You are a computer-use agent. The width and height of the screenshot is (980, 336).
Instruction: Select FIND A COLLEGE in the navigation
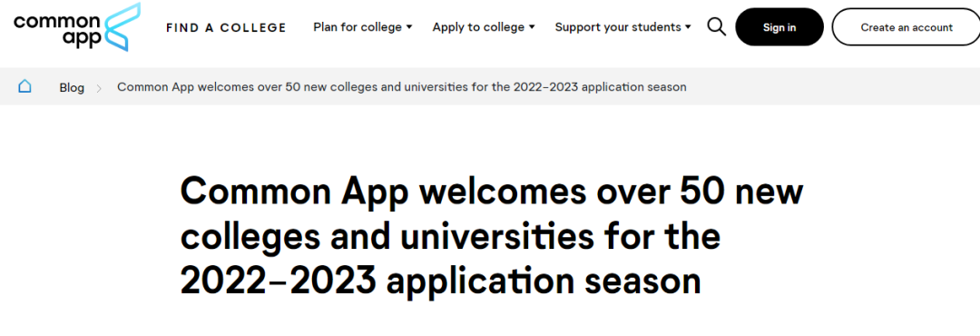[x=226, y=27]
